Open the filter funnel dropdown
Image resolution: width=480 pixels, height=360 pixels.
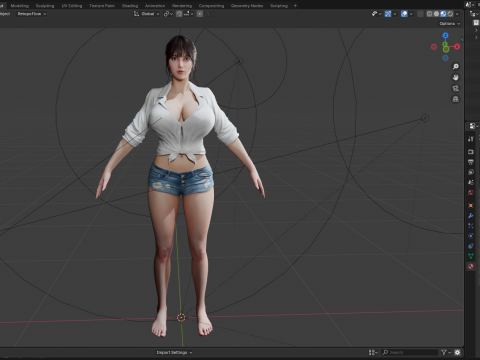(x=446, y=352)
